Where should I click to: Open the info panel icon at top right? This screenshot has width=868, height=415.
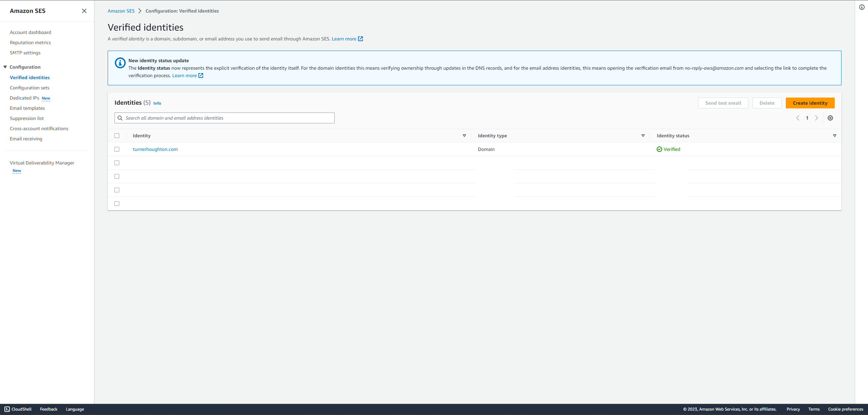(862, 7)
